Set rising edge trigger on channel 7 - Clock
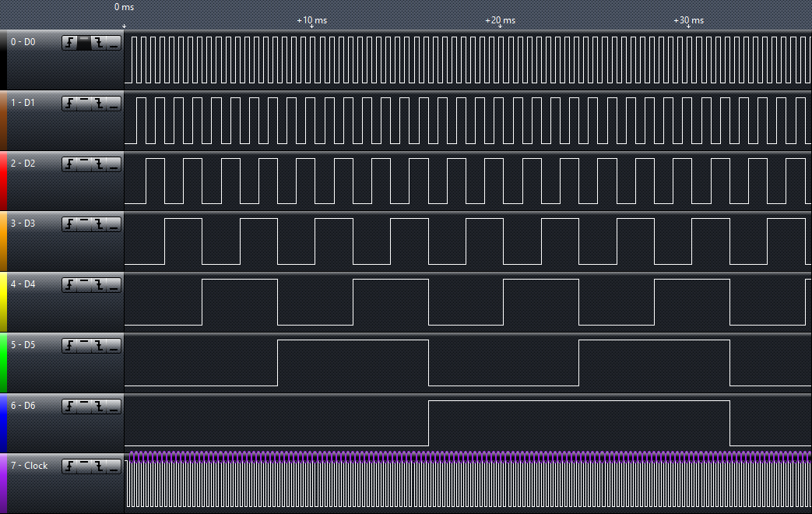The image size is (812, 514). point(69,466)
